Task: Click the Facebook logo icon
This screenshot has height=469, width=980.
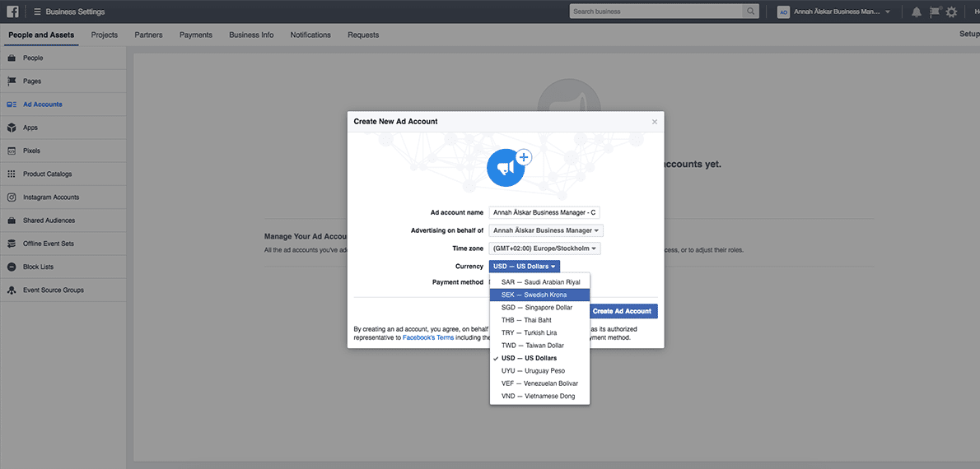Action: (13, 12)
